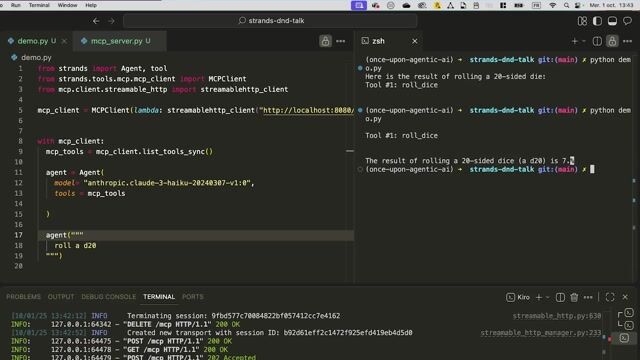The image size is (640, 360).
Task: Open the Output panel tab
Action: (x=61, y=297)
